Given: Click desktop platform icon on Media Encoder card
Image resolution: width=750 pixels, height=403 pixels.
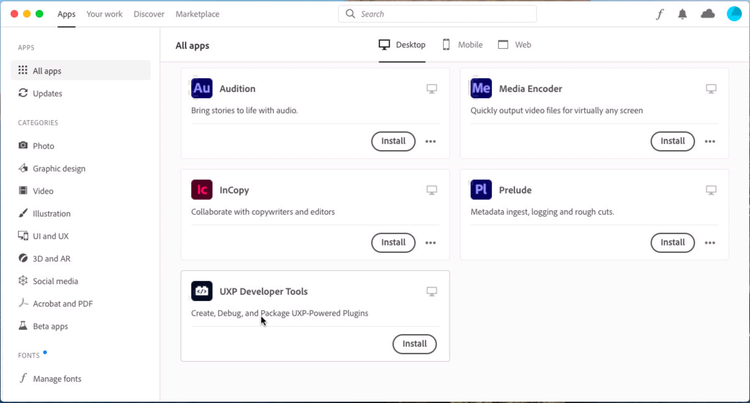Looking at the screenshot, I should tap(711, 89).
